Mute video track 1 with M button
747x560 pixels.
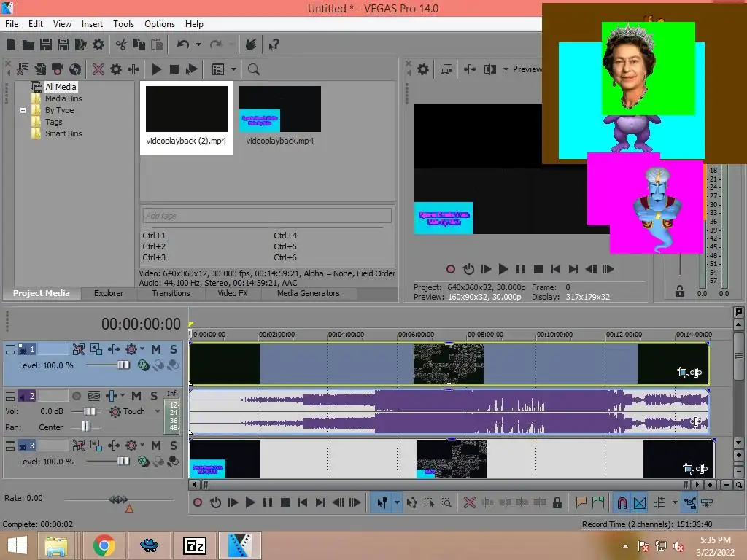[156, 349]
